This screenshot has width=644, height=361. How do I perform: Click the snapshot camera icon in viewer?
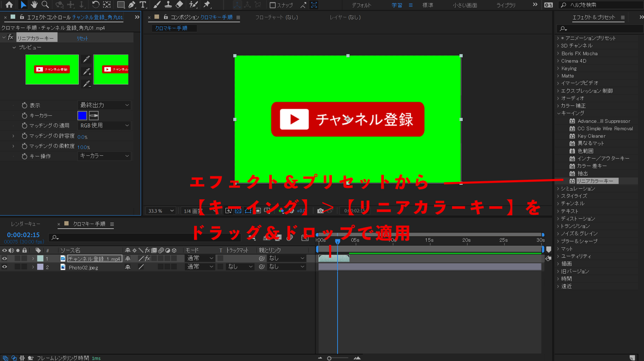point(320,211)
